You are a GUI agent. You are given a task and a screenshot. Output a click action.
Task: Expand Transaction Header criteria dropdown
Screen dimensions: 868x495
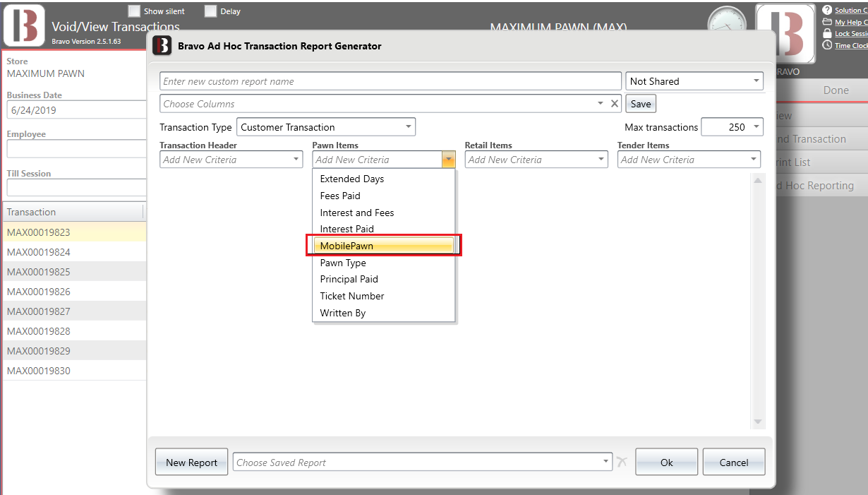(296, 160)
